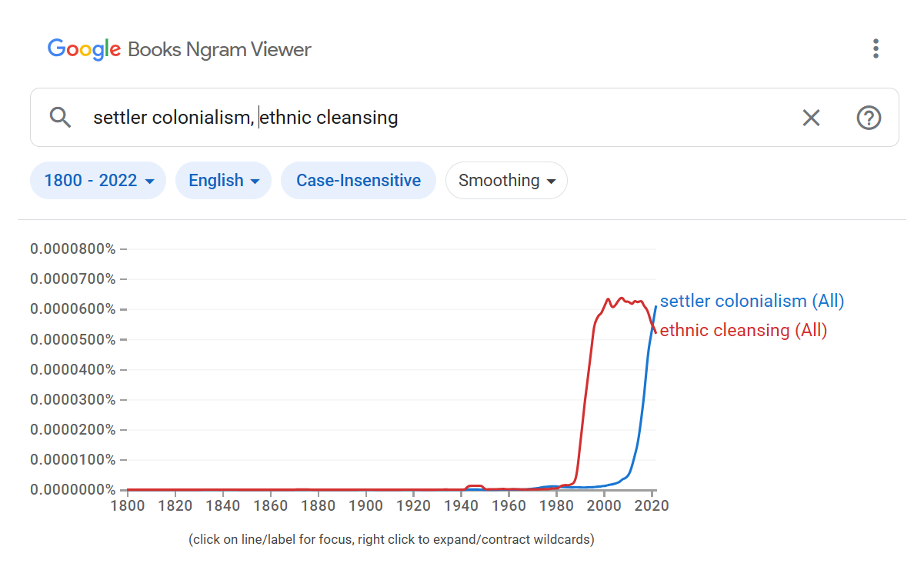Click the Books Ngram Viewer title
This screenshot has width=924, height=580.
point(219,50)
